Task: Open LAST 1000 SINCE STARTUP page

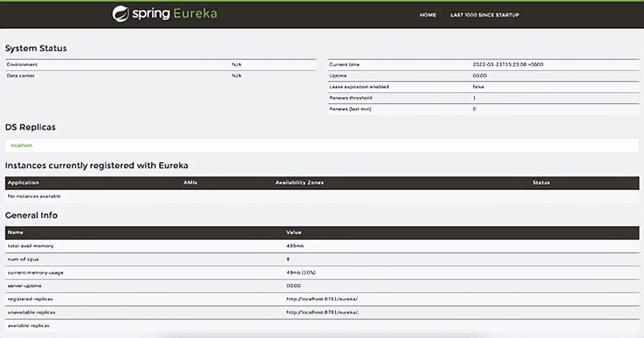Action: (485, 15)
